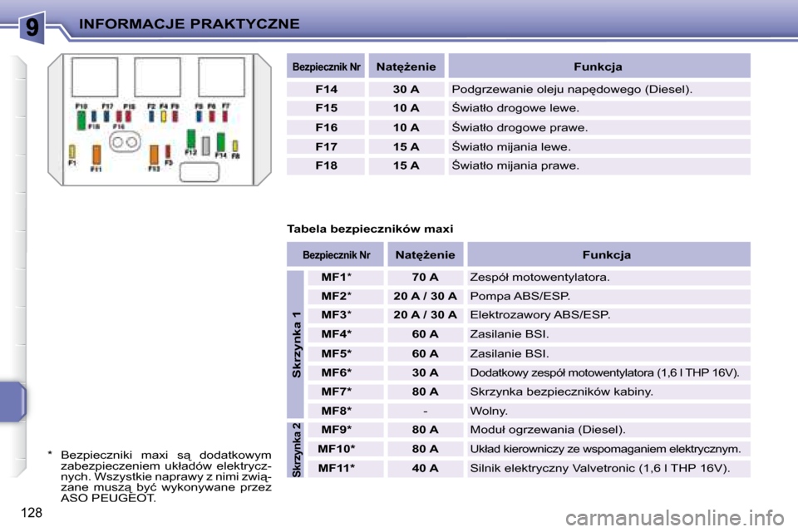Click the yellow F4 fuse in the diagram
This screenshot has height=532, width=798.
tap(164, 118)
